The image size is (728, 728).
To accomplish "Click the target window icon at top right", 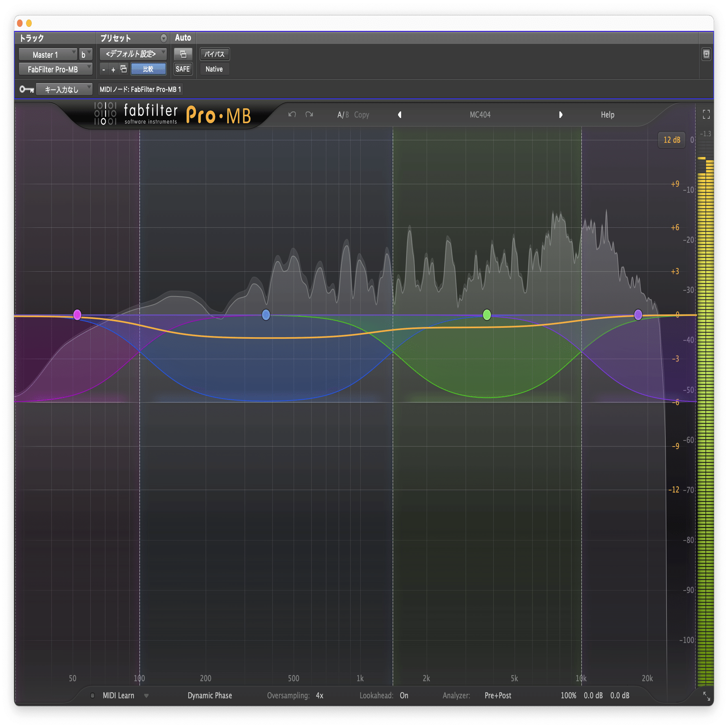I will tap(706, 54).
